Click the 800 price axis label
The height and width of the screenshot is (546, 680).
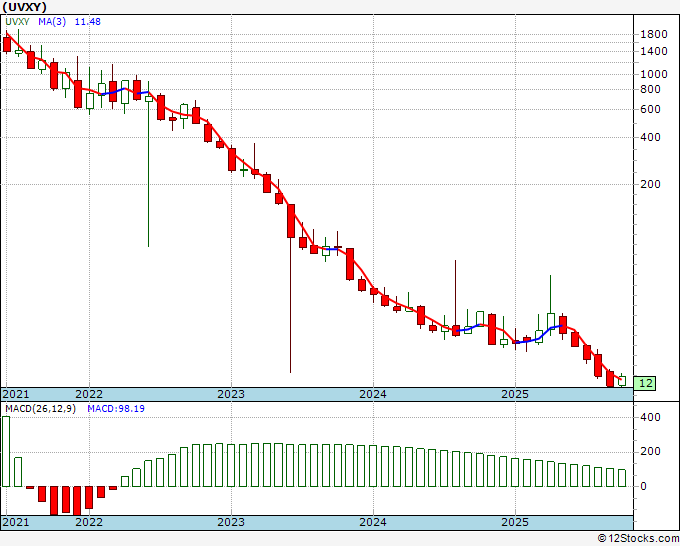(650, 90)
